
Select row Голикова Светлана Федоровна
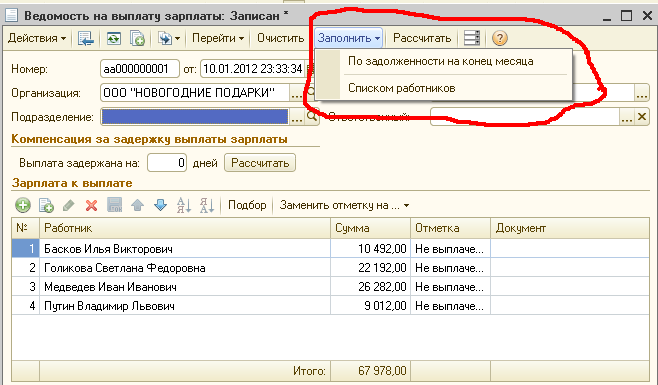pos(185,268)
